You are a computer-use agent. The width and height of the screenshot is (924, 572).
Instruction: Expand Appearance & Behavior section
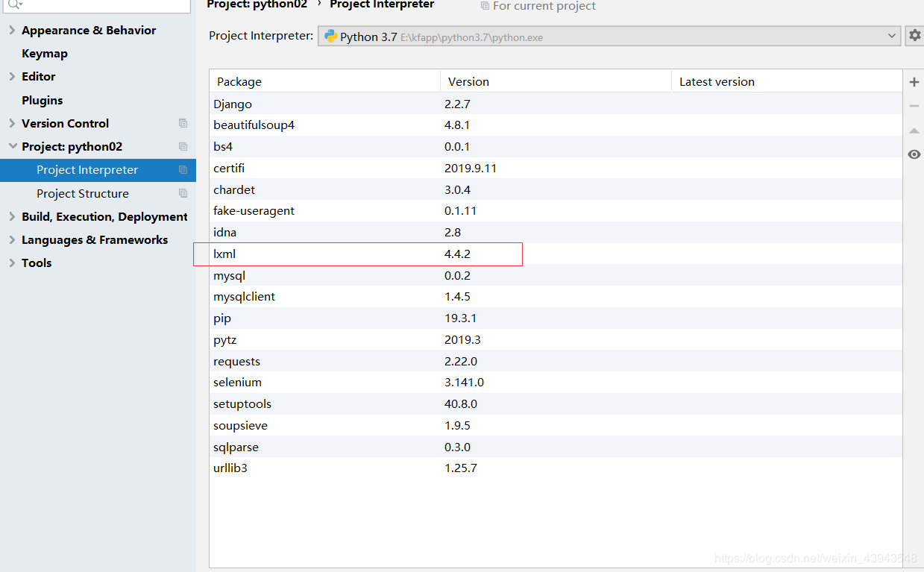(12, 31)
